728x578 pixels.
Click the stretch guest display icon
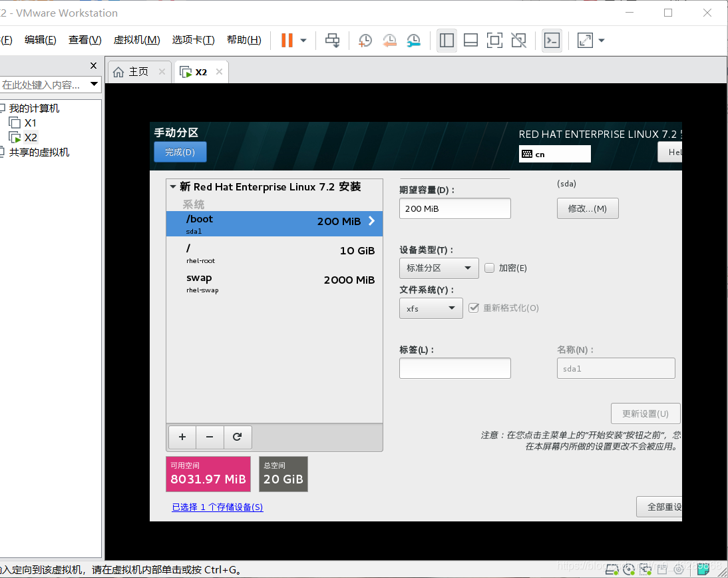point(585,41)
